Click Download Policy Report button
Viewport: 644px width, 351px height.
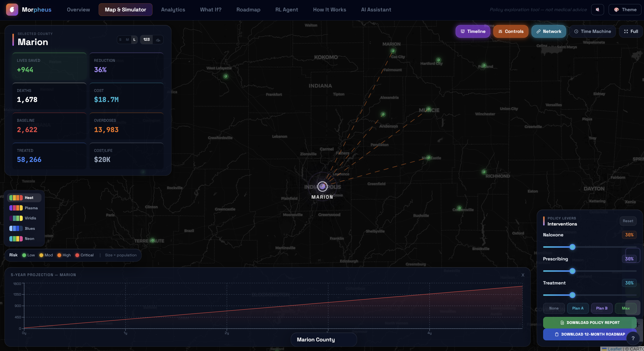pos(590,323)
